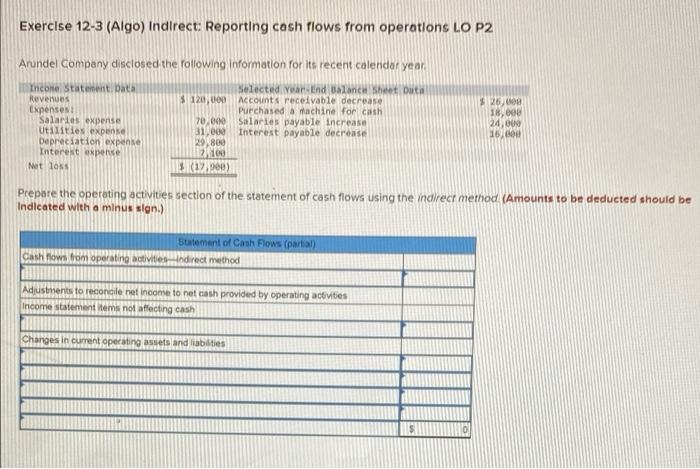The image size is (700, 469).
Task: Click the utilities expense value '31,000'
Action: [x=210, y=132]
